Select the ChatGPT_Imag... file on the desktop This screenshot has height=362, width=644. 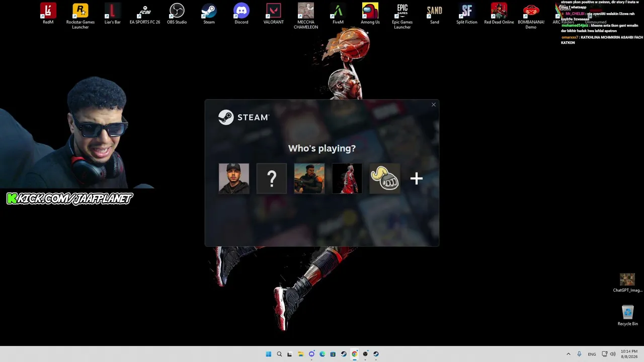pos(627,283)
